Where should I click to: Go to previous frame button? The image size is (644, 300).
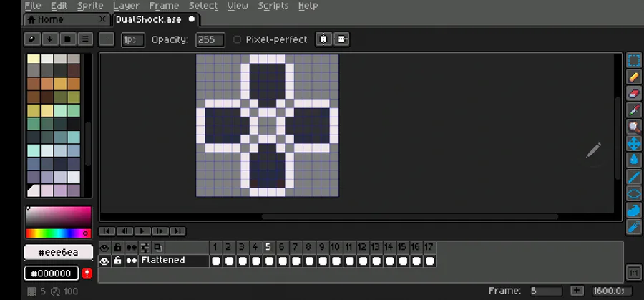(x=125, y=231)
